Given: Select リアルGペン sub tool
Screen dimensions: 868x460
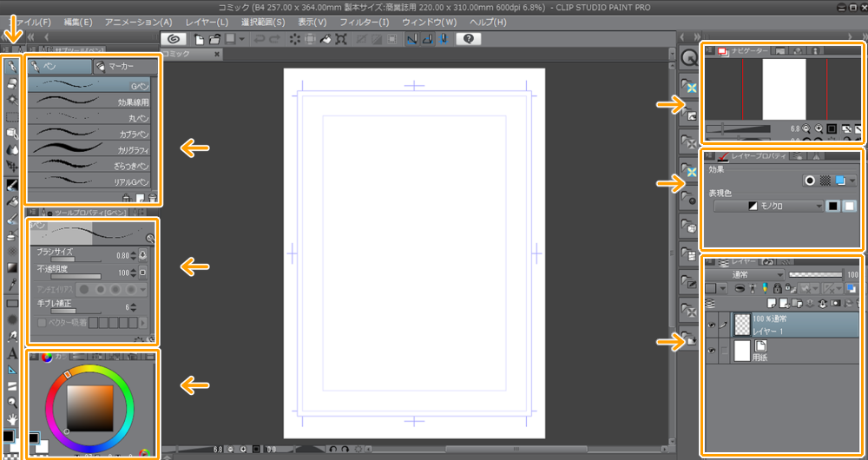Looking at the screenshot, I should tap(89, 181).
